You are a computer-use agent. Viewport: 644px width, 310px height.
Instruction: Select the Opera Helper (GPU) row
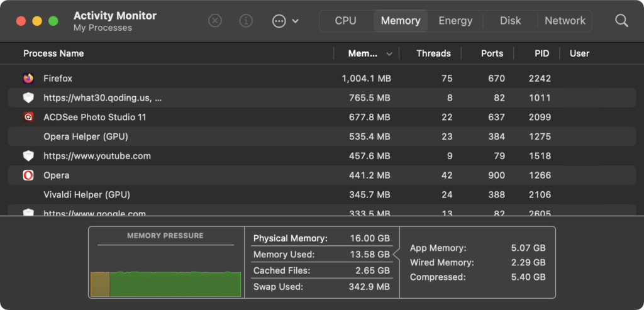(322, 136)
